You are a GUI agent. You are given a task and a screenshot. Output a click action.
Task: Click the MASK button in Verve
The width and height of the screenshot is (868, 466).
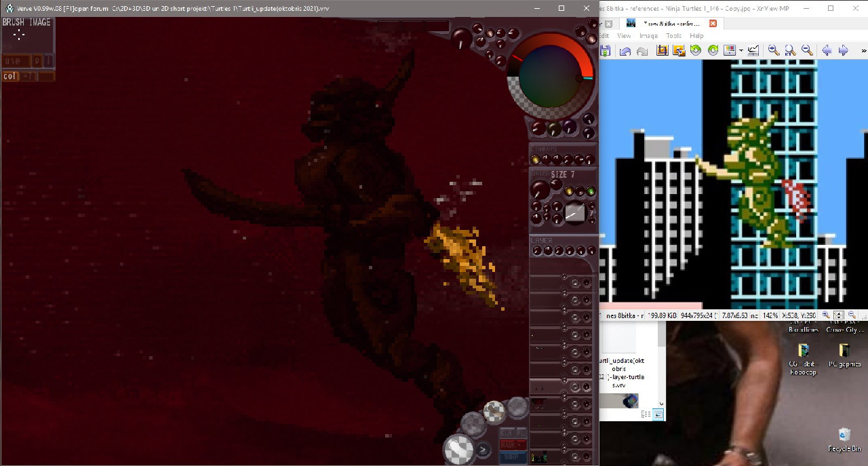(513, 444)
